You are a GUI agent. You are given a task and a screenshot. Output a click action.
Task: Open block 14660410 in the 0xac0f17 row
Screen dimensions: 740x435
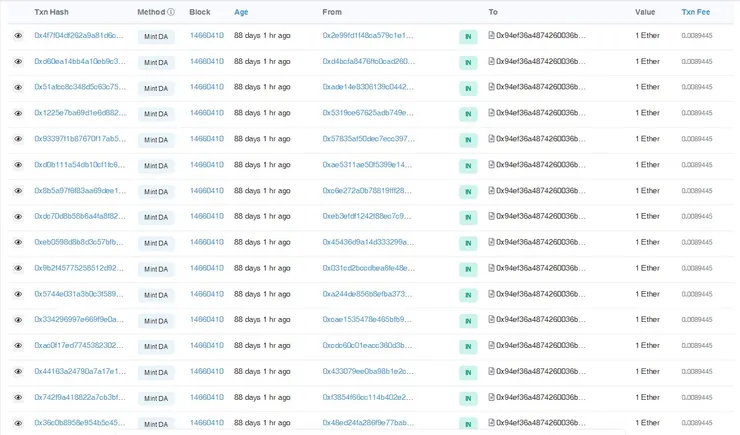[x=207, y=345]
